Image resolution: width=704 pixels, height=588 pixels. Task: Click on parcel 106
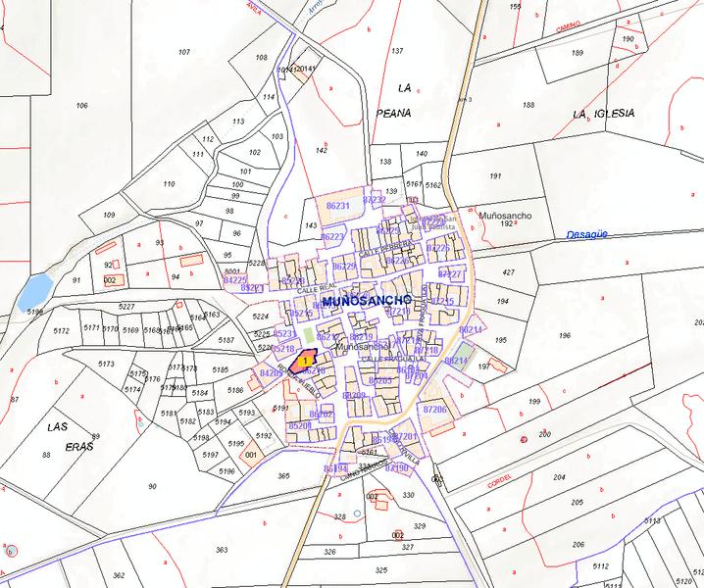(81, 106)
